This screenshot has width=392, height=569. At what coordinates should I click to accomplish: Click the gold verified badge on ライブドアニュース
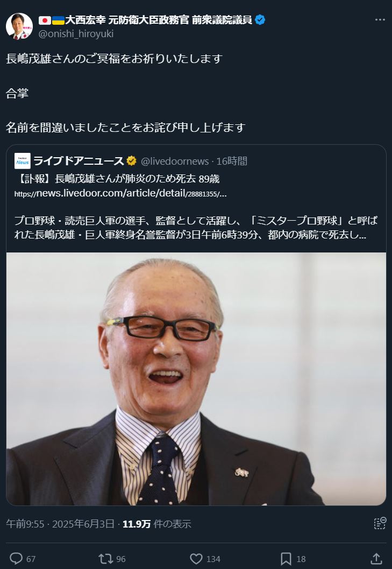point(132,161)
